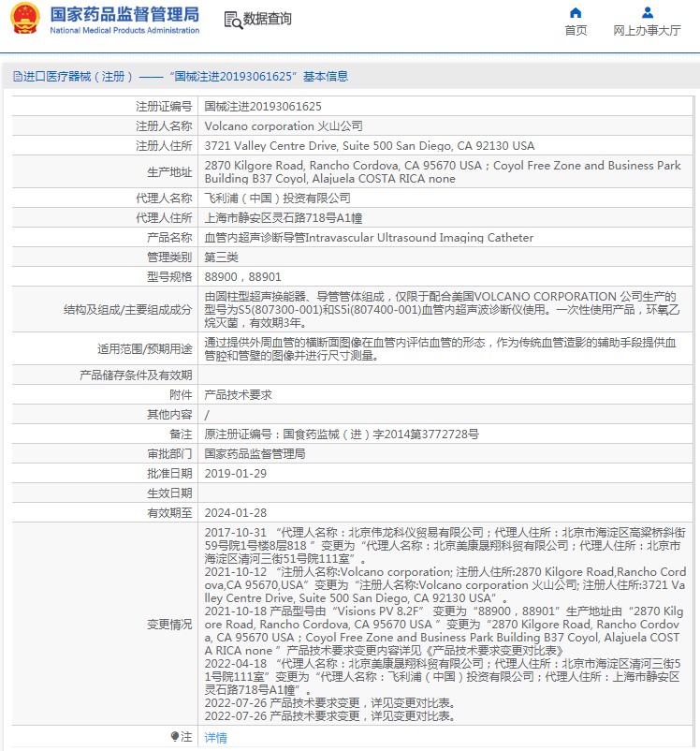Screen dimensions: 700x751
Task: Click the 注册证编号 field label
Action: tap(164, 107)
